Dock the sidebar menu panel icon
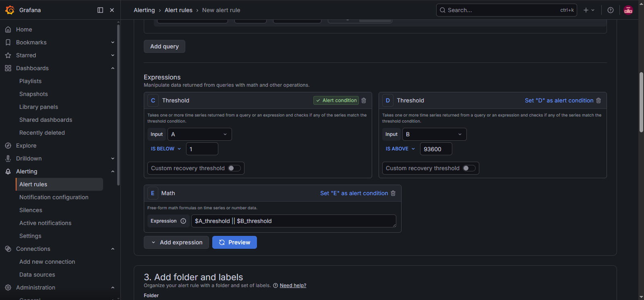644x300 pixels. point(100,10)
